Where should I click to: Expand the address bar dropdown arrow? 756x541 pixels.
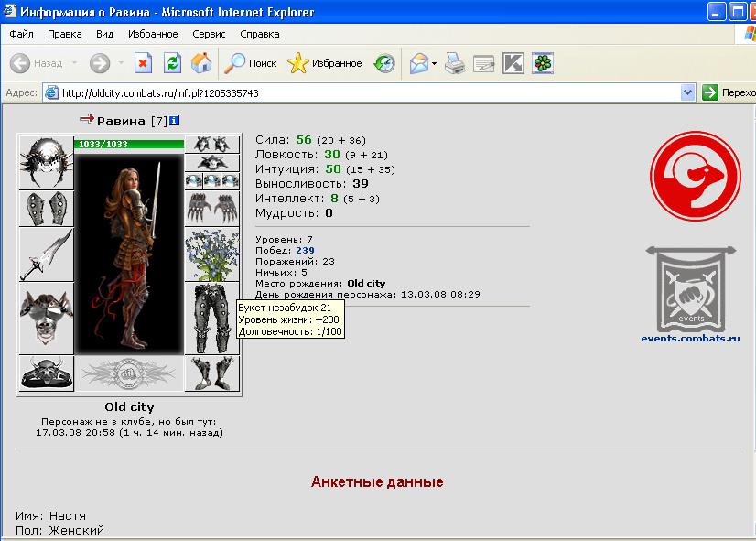coord(687,92)
